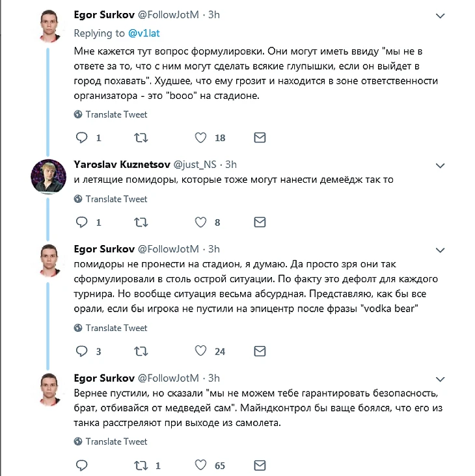Like the tweet with 8 likes

pos(201,222)
